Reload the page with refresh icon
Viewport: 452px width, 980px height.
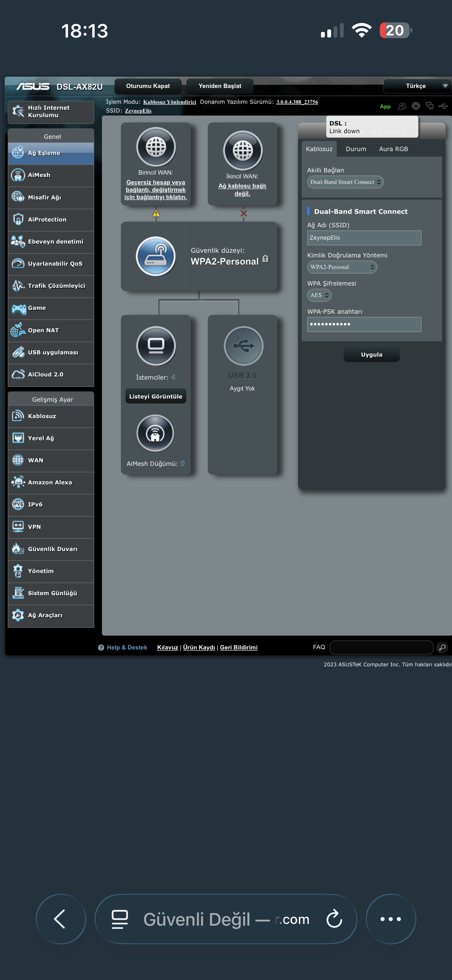coord(334,919)
